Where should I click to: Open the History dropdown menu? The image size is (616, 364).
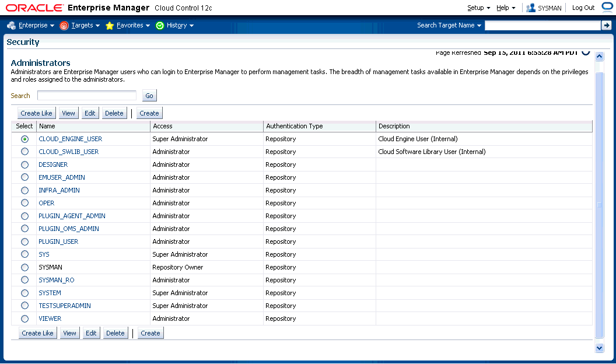[x=180, y=26]
